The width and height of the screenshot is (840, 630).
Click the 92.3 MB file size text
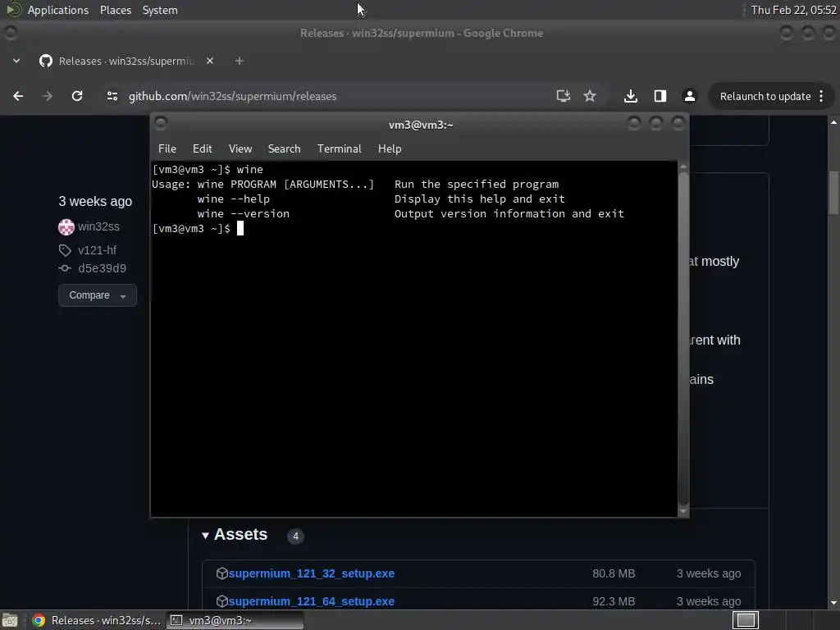614,601
